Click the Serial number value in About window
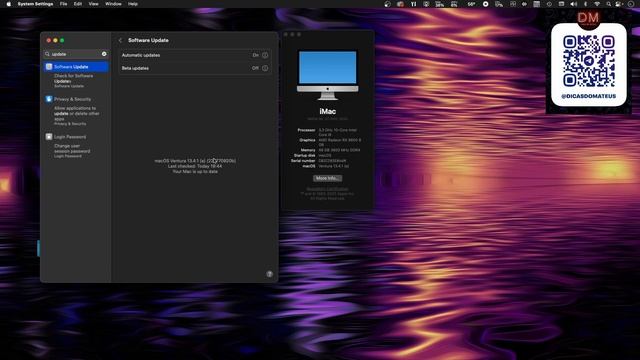 (x=332, y=161)
